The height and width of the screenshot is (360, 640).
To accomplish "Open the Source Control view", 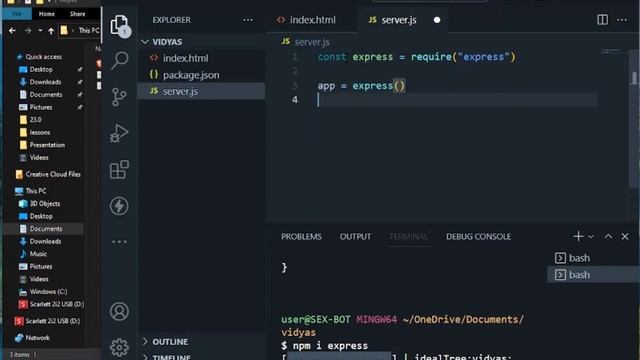I will [119, 97].
